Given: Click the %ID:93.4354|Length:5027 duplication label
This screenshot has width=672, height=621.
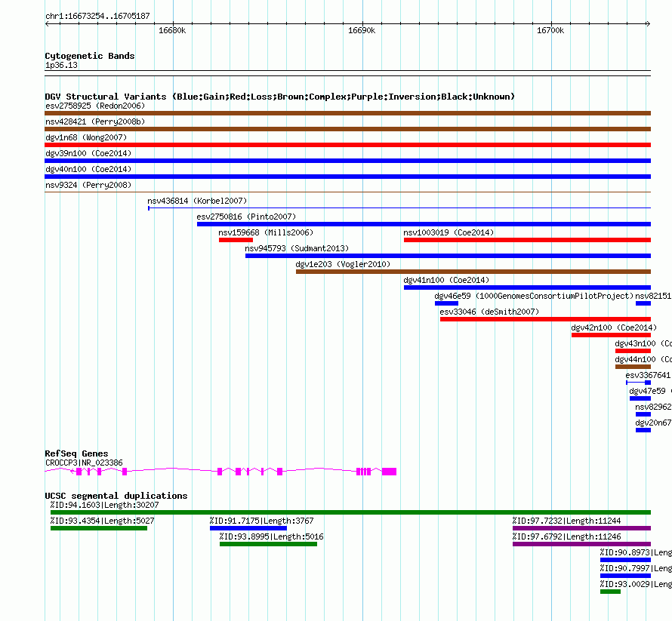Looking at the screenshot, I should click(x=103, y=521).
